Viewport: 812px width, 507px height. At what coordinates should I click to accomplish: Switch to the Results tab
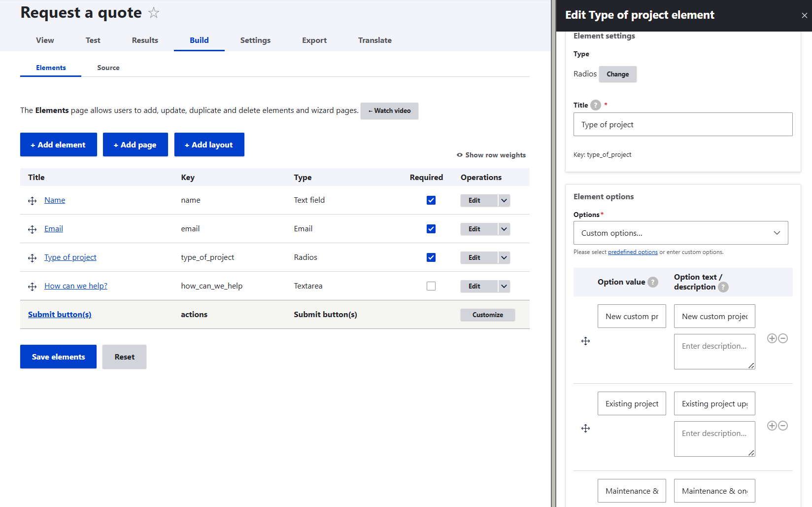(145, 40)
